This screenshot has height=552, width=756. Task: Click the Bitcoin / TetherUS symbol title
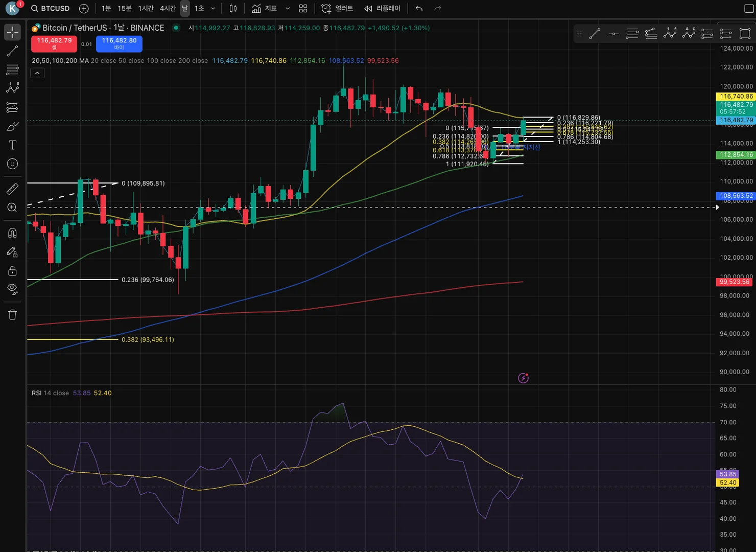pos(103,28)
